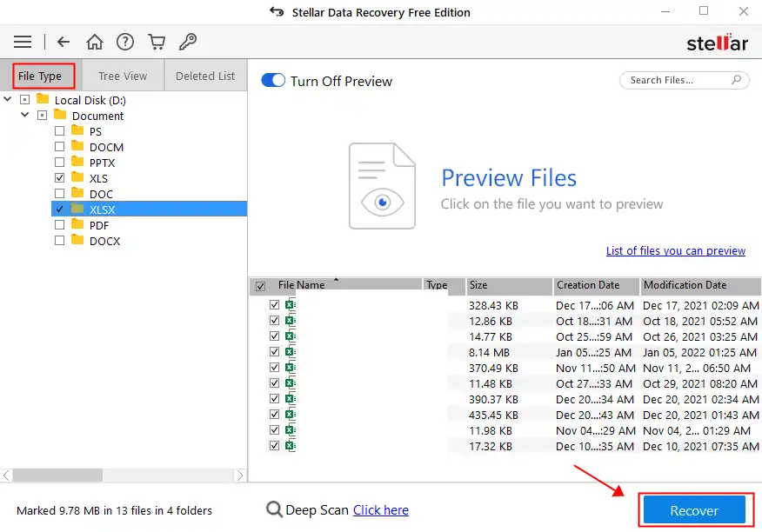The height and width of the screenshot is (532, 762).
Task: Collapse the Local Disk (D:) tree node
Action: [x=7, y=99]
